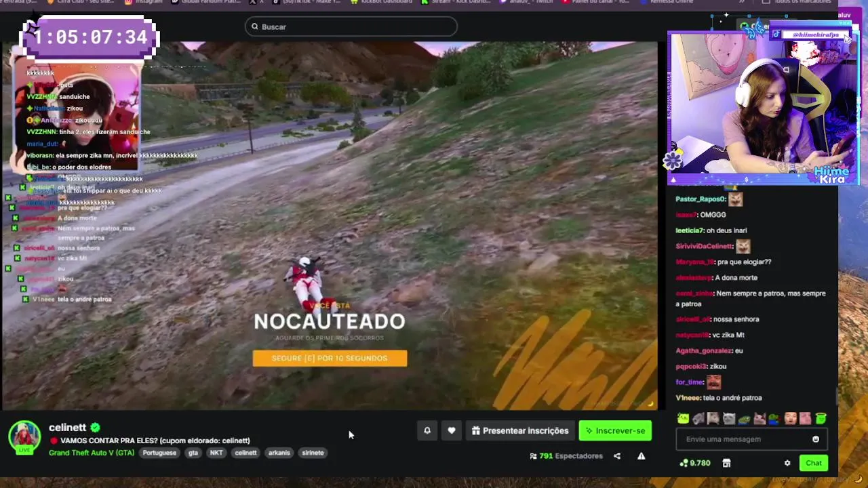The height and width of the screenshot is (488, 868).
Task: Insert the green bucket emote beside the scrollbar
Action: pyautogui.click(x=821, y=419)
